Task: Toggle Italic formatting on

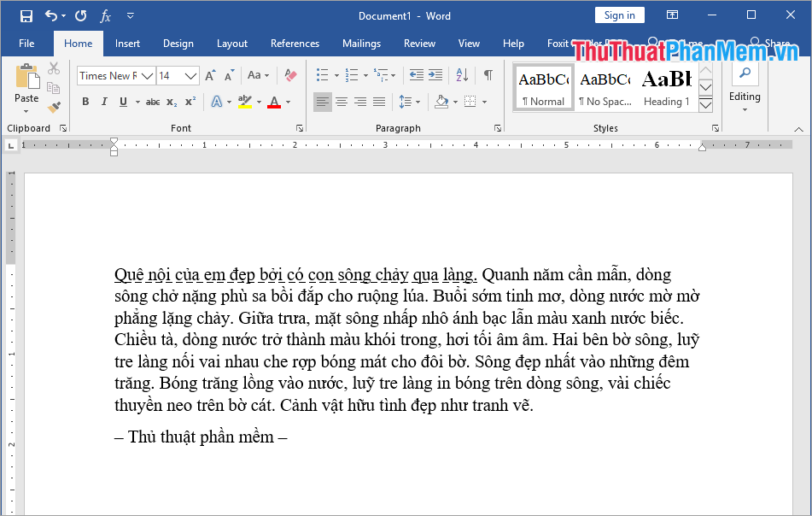Action: pos(104,102)
